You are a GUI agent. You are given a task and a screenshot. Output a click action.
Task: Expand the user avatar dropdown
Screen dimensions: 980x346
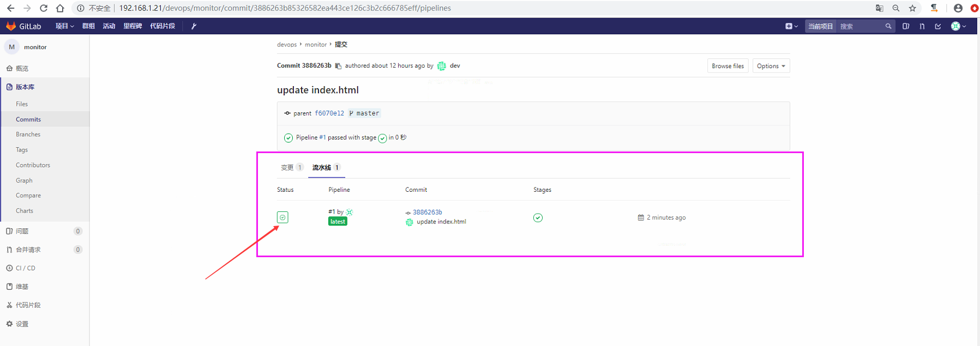click(x=958, y=26)
